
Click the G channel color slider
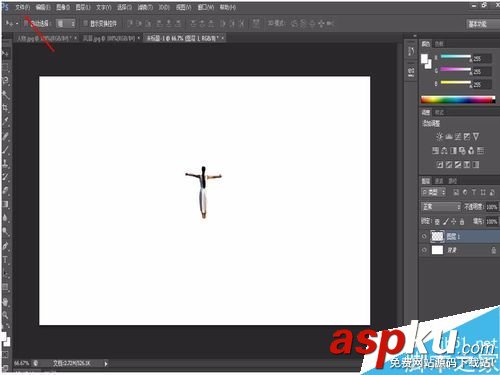click(456, 69)
